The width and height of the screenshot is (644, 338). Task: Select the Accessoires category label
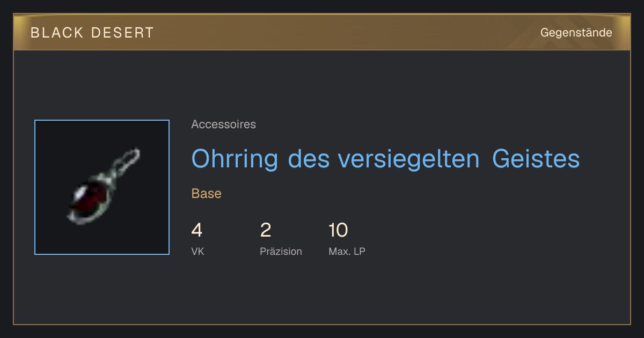pyautogui.click(x=223, y=124)
